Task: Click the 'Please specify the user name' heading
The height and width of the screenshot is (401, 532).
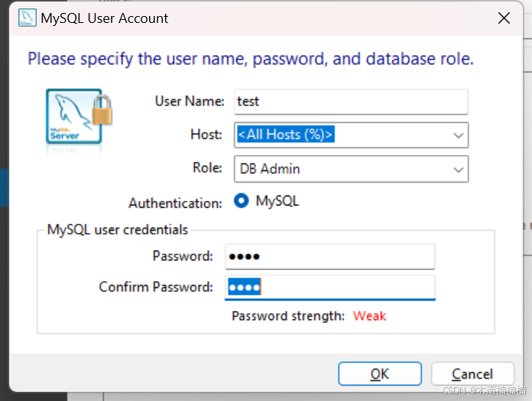Action: [251, 59]
